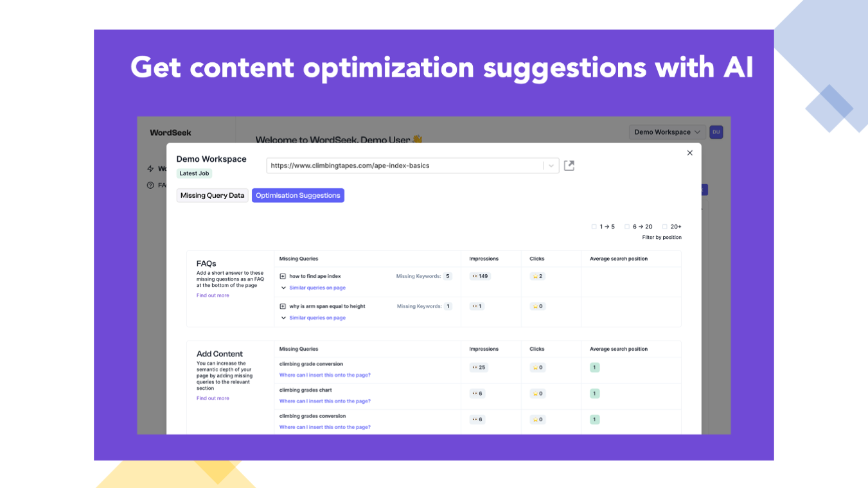Click the impressions badge showing 149
This screenshot has width=868, height=488.
[x=480, y=276]
